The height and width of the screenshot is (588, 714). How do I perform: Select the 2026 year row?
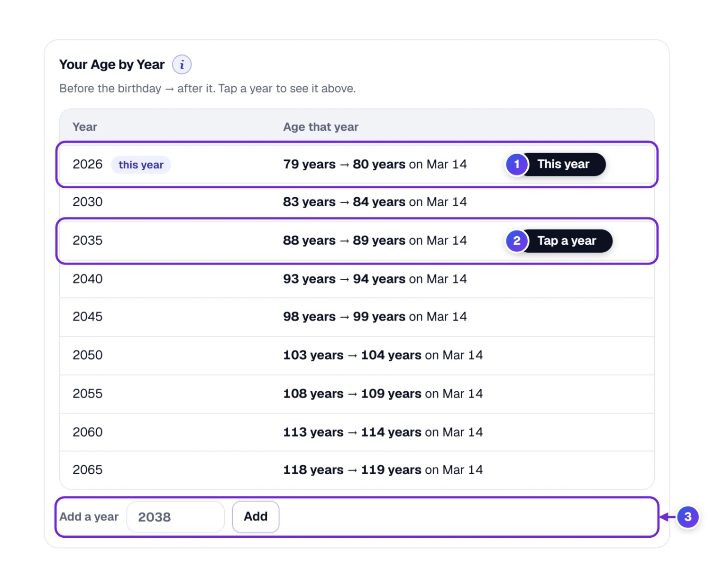(357, 165)
